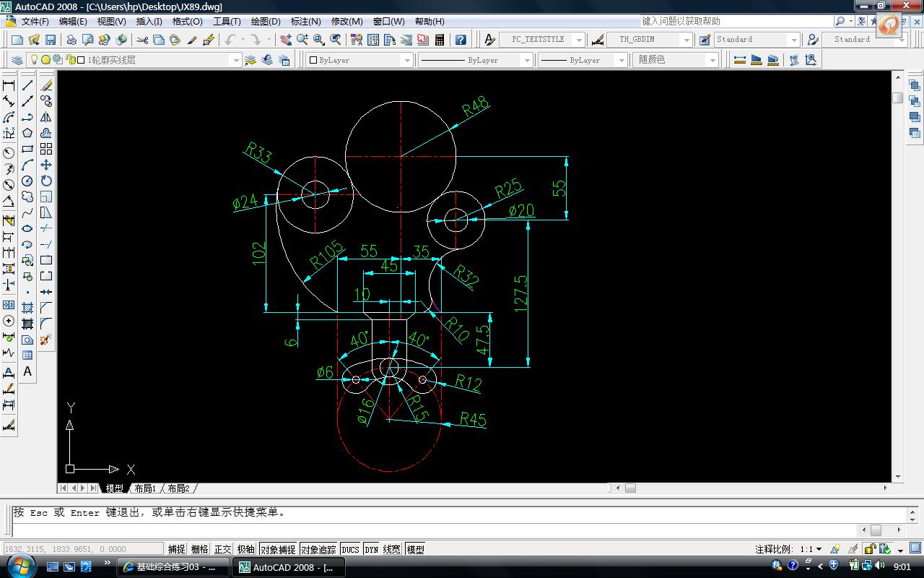
Task: Open the annotation scale 1:1 dropdown
Action: (810, 549)
